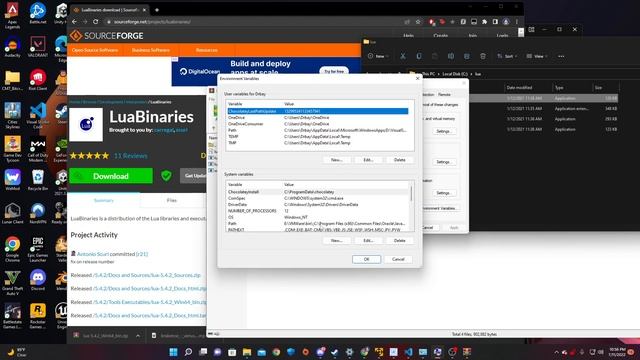
Task: Open the Audacity desktop shortcut
Action: coord(12,47)
